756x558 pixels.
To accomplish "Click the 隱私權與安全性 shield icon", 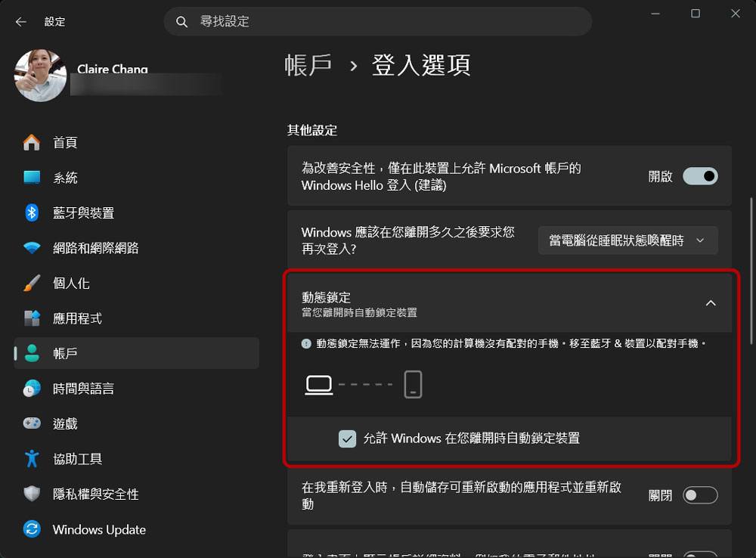I will point(32,494).
